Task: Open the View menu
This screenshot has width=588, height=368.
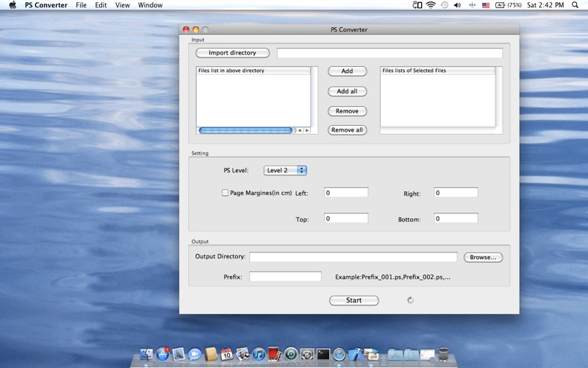Action: 122,5
